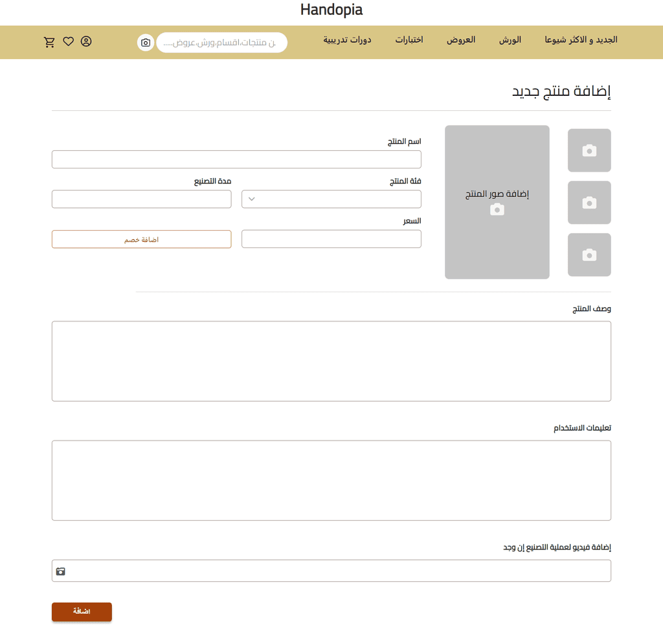The height and width of the screenshot is (644, 663).
Task: Open الجديد و الاكثر شيوعا menu item
Action: 581,40
